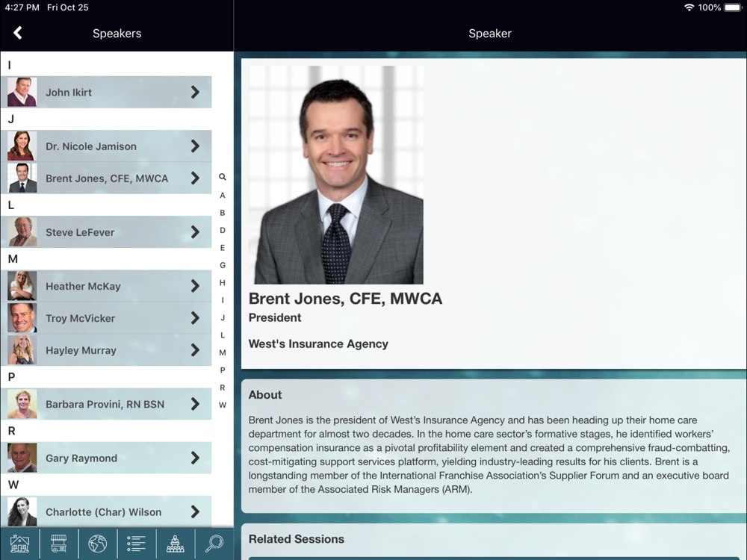The image size is (747, 560).
Task: Tap Brent Jones's large profile photo
Action: (x=336, y=175)
